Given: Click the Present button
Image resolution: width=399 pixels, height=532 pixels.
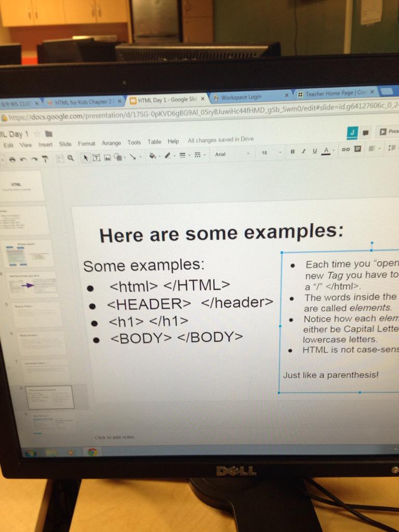Looking at the screenshot, I should 389,131.
